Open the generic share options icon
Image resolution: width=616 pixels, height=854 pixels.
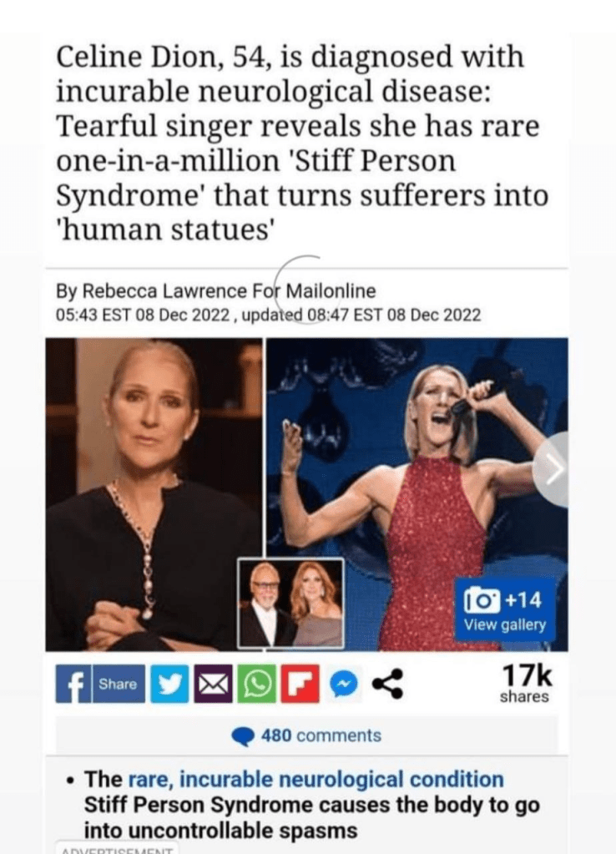coord(387,684)
